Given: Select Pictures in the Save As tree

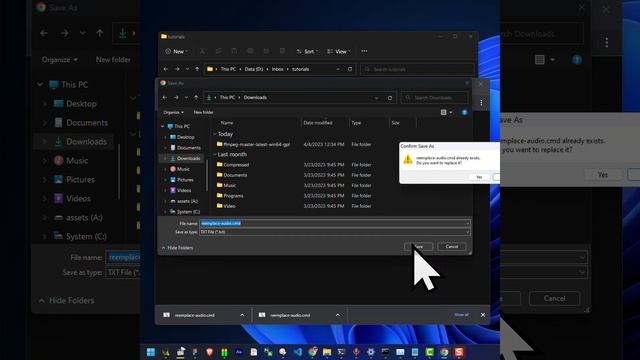Looking at the screenshot, I should (x=182, y=180).
